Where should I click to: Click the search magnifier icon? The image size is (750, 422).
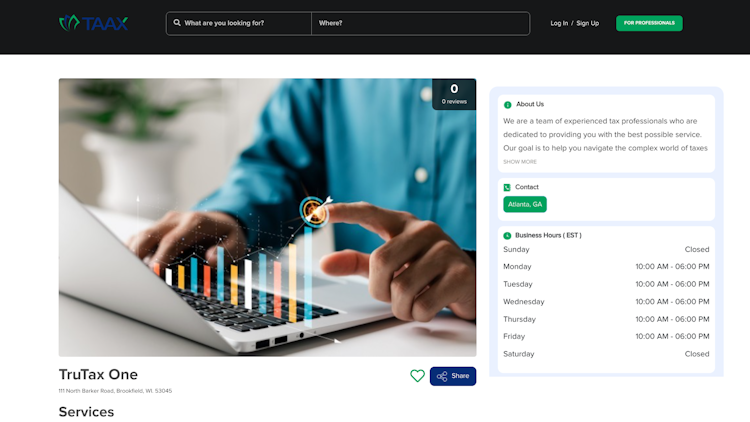tap(177, 23)
